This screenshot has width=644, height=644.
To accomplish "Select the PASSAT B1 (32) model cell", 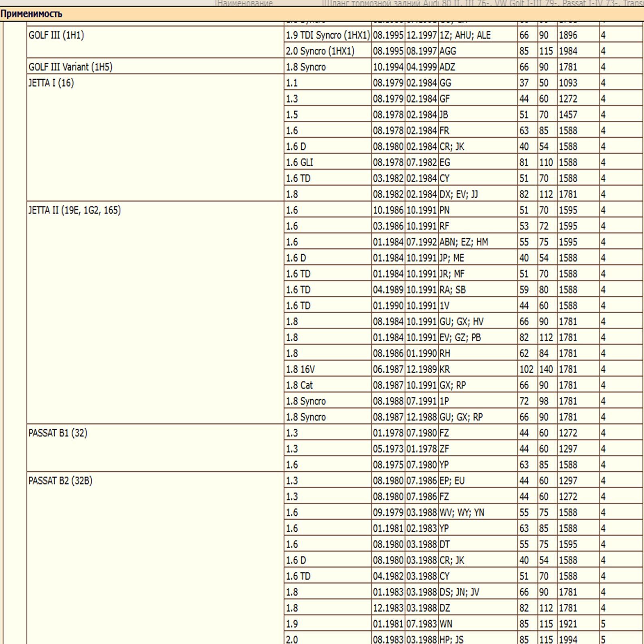I will [x=155, y=448].
